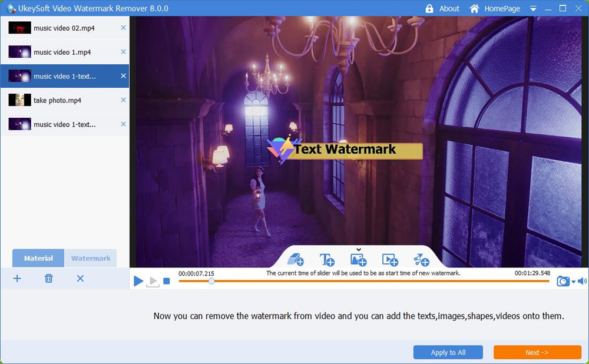Open the snapshot options dropdown arrow
Image resolution: width=589 pixels, height=364 pixels.
(573, 281)
